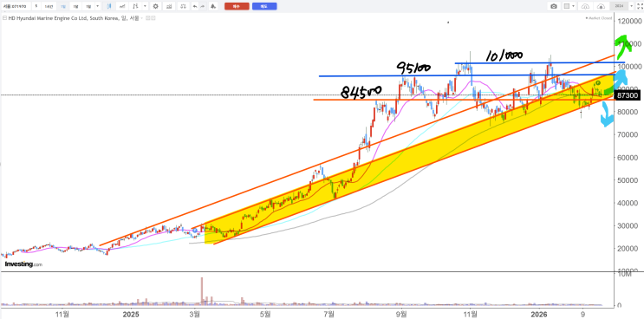Click the 120000 price axis label
Image resolution: width=644 pixels, height=319 pixels.
click(x=630, y=21)
